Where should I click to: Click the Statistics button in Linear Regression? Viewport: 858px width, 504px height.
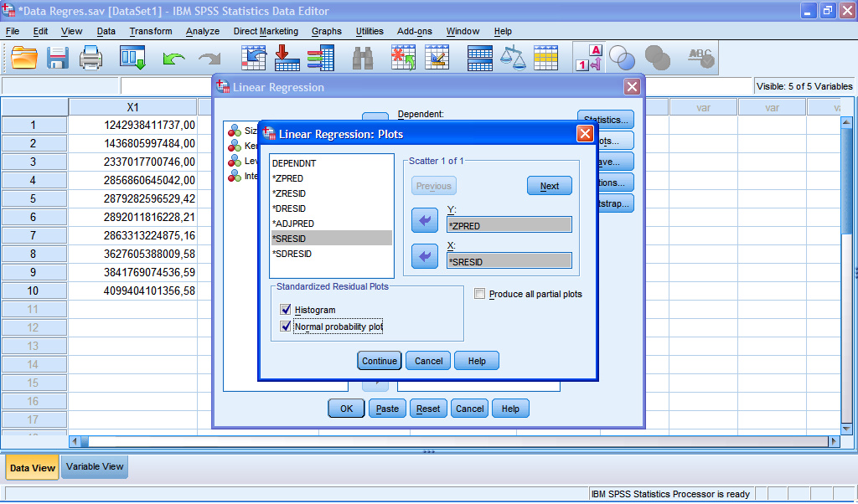click(x=605, y=119)
